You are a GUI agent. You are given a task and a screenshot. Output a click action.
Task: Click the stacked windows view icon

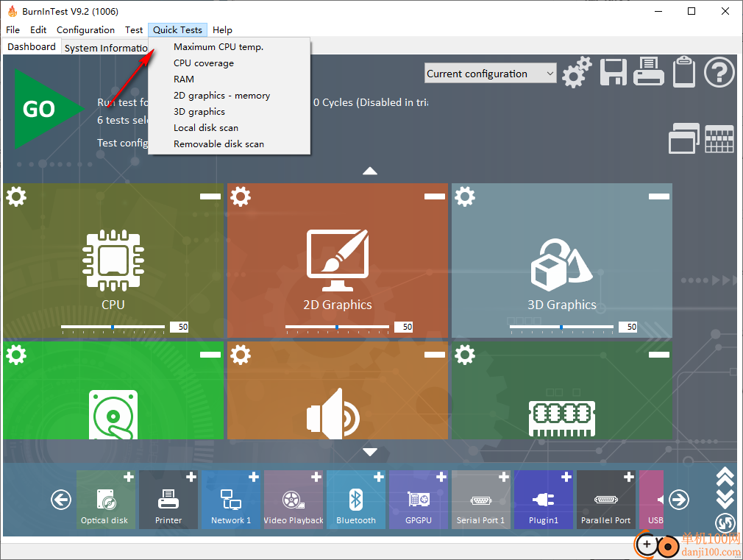click(683, 138)
